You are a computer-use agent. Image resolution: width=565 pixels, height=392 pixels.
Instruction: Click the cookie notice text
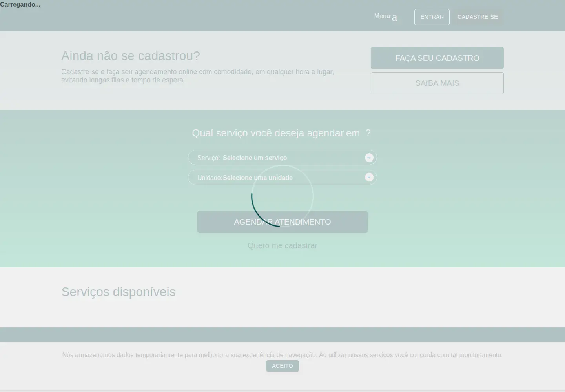pos(282,355)
